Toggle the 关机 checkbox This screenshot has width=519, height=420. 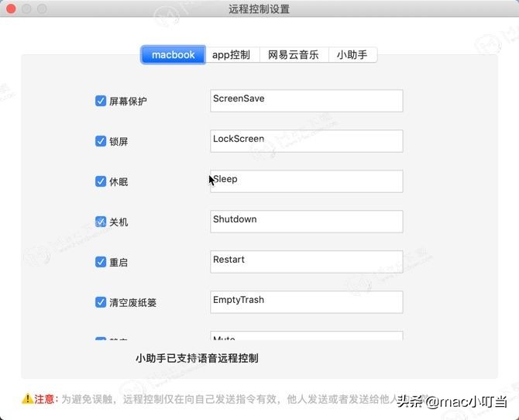point(101,222)
